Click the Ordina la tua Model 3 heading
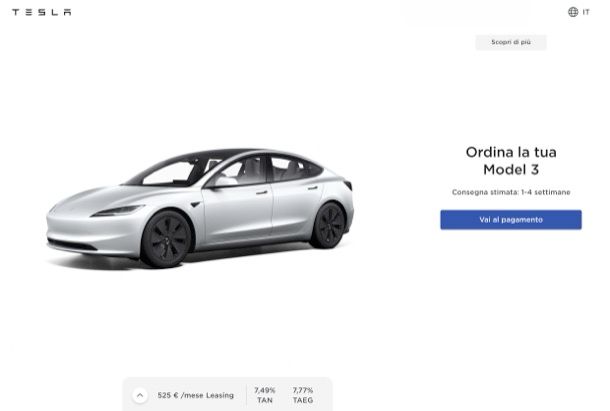The width and height of the screenshot is (610, 411). tap(511, 161)
